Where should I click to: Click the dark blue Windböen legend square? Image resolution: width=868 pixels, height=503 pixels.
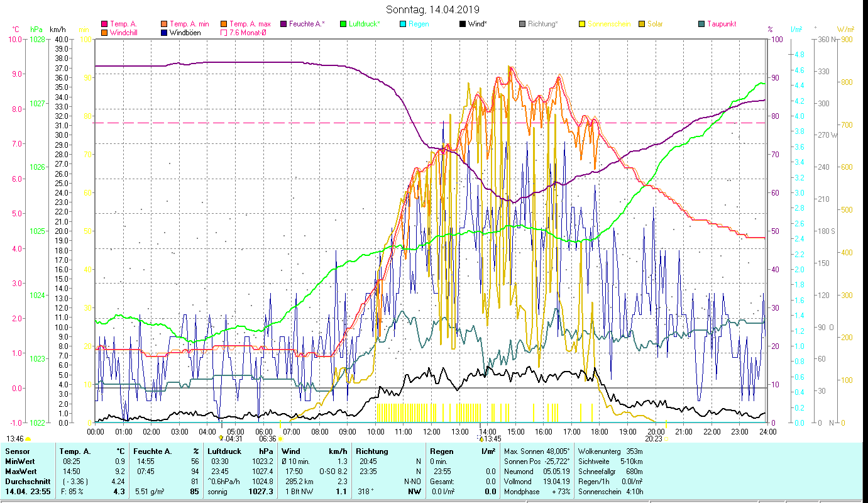click(165, 33)
